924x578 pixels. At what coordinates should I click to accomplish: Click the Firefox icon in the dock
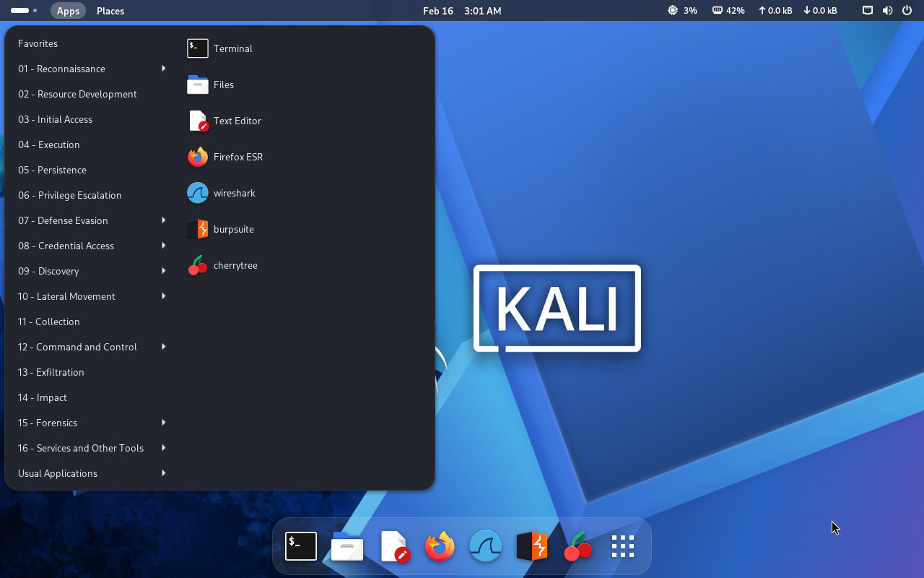click(440, 546)
